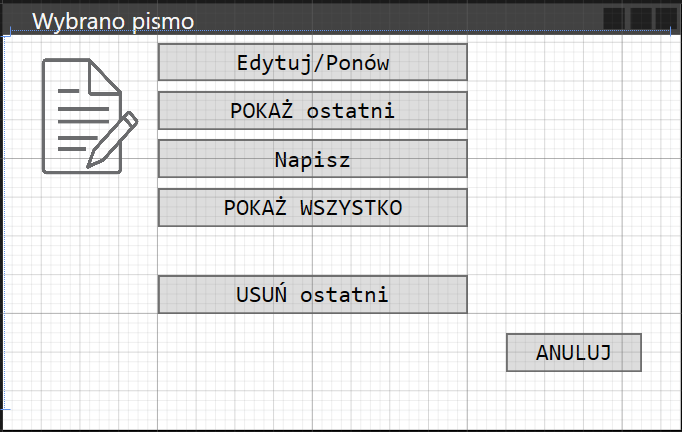Click the rightmost dark window control square

pos(666,19)
